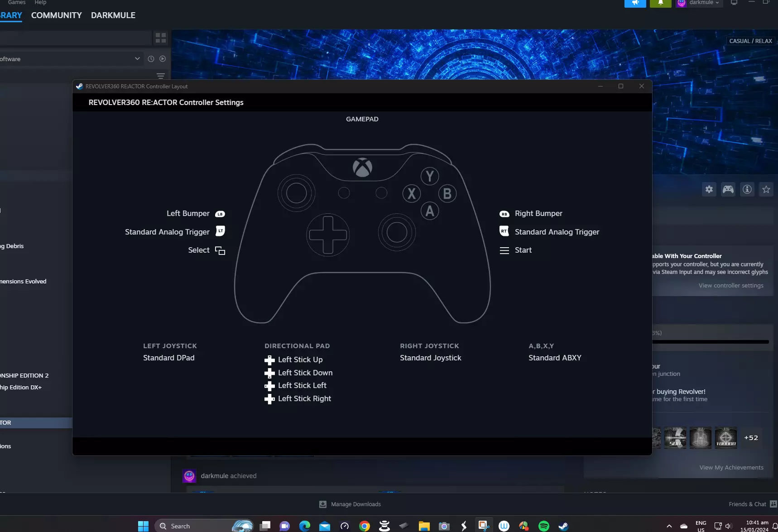
Task: Click the directional pad on controller diagram
Action: pos(328,235)
